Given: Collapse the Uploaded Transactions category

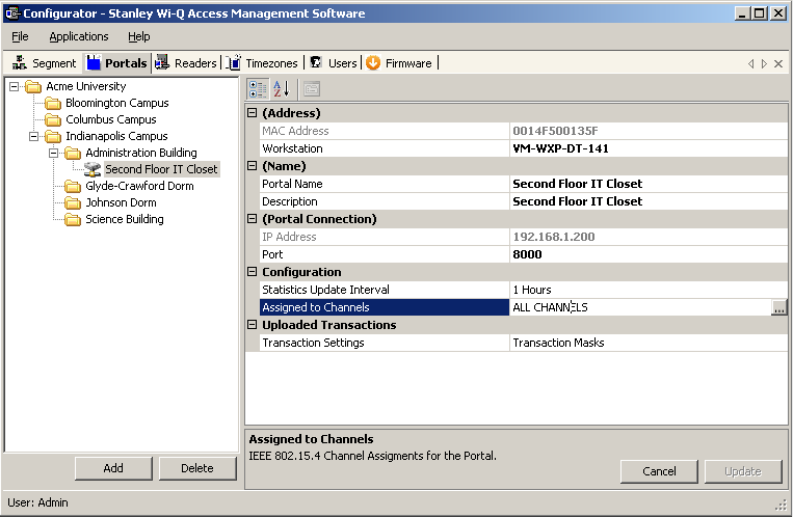Looking at the screenshot, I should pyautogui.click(x=252, y=325).
